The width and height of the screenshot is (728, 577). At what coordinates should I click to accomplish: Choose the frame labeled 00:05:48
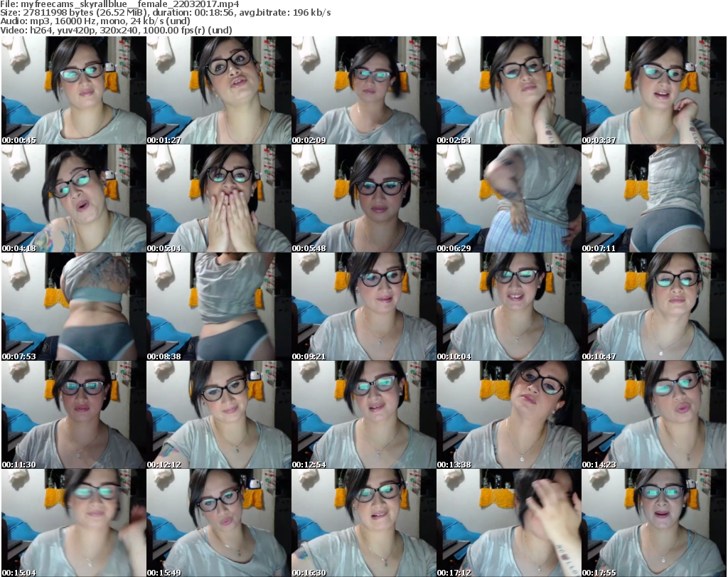[x=363, y=198]
